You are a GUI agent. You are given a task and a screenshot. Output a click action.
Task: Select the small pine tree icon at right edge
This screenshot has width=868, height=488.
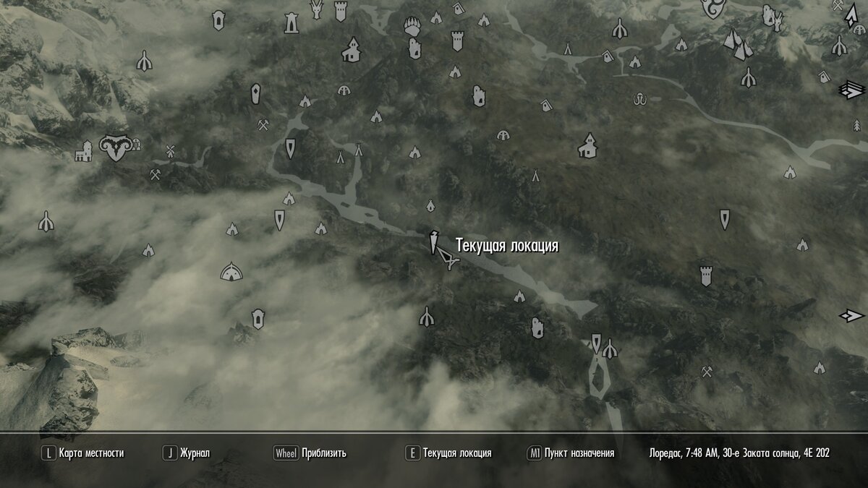856,125
